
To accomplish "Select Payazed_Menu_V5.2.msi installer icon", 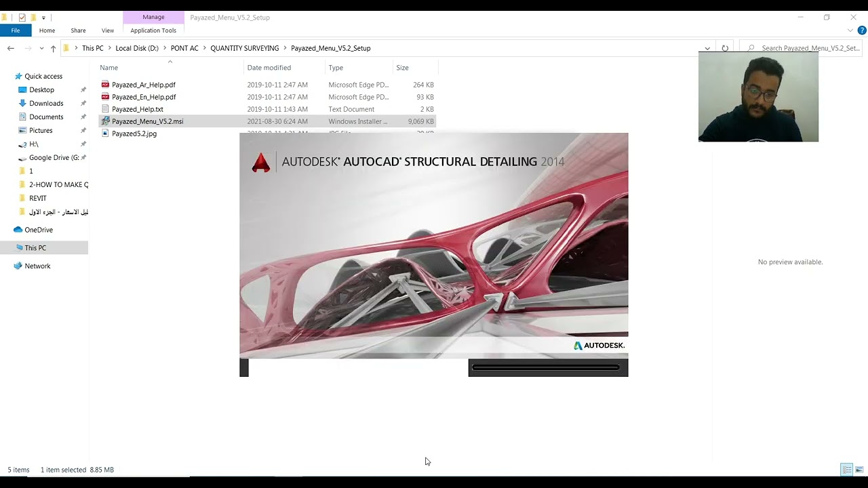I will [x=105, y=121].
